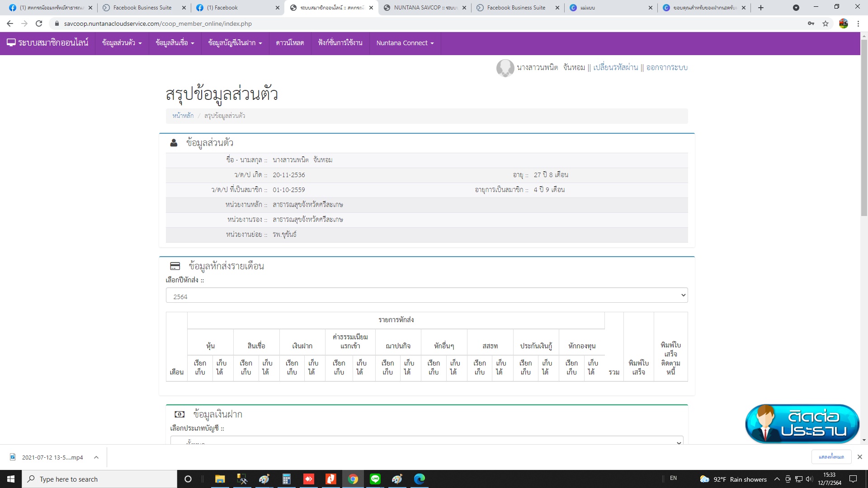The height and width of the screenshot is (488, 868).
Task: Open the Calculator app on the taskbar
Action: [x=287, y=479]
